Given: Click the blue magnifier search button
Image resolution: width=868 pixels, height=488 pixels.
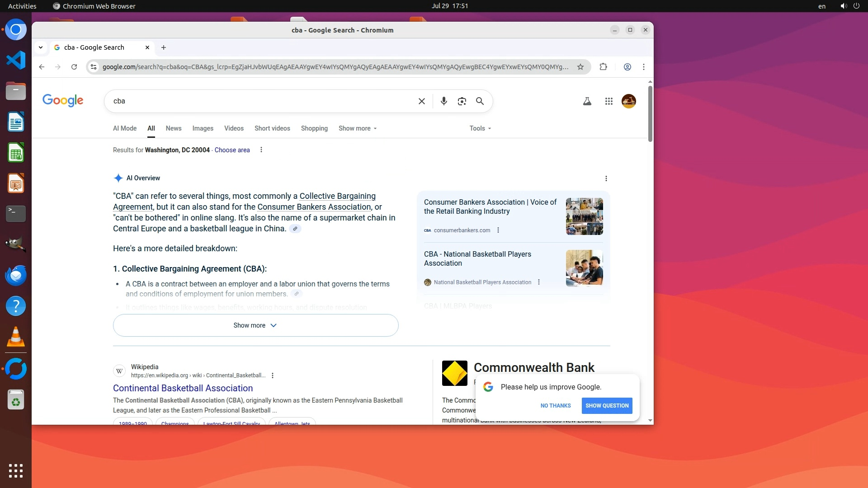Looking at the screenshot, I should click(x=480, y=101).
